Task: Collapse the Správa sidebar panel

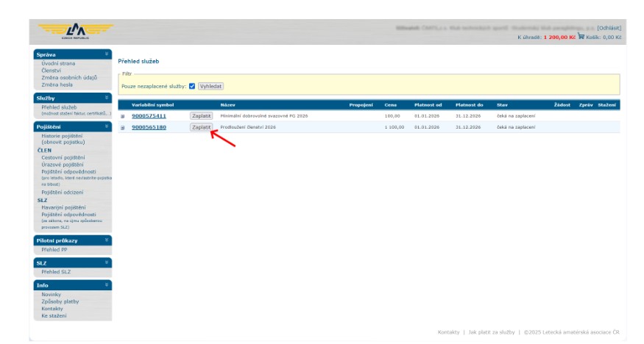Action: pyautogui.click(x=107, y=54)
